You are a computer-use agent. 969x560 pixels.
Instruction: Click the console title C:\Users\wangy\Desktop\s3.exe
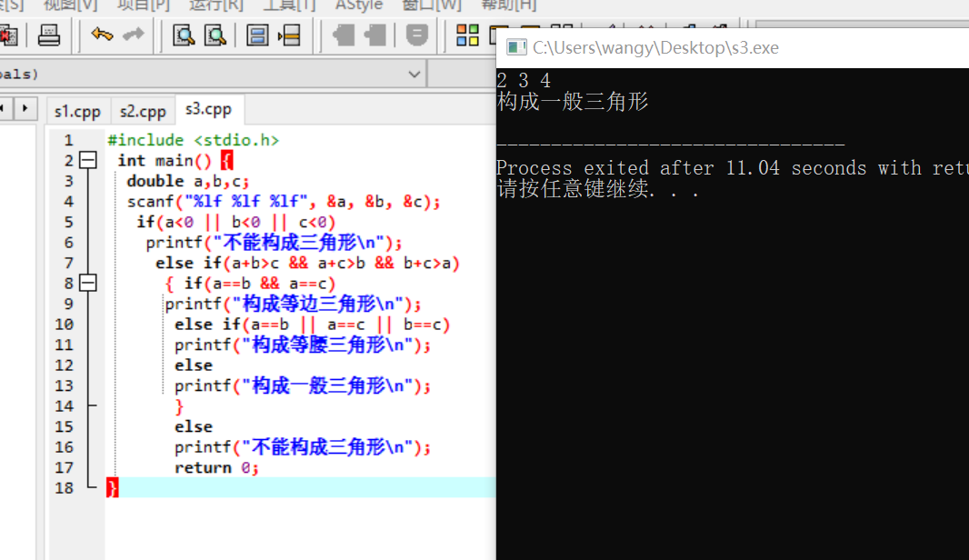point(655,48)
